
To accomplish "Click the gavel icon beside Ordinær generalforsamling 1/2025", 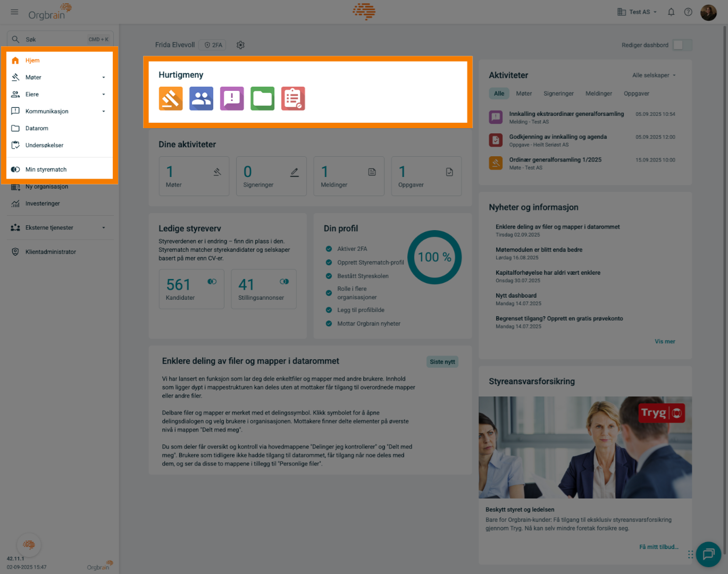I will (496, 163).
